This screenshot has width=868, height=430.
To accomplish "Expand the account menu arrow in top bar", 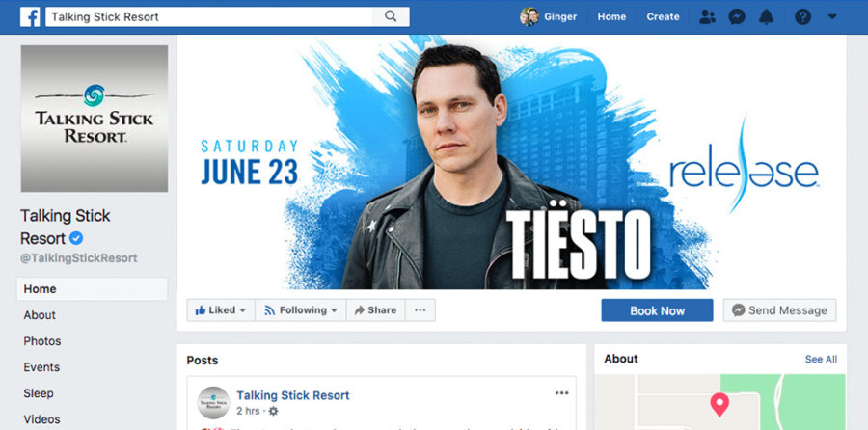I will (832, 16).
